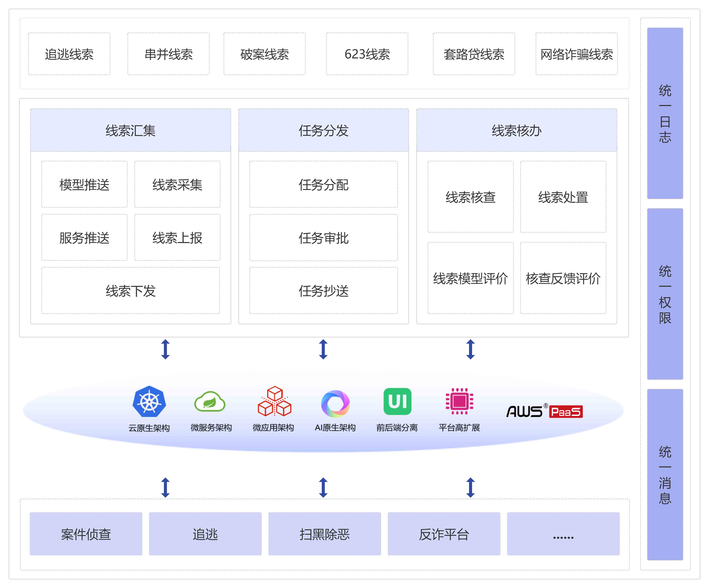Click the 统一日志 vertical bar
The width and height of the screenshot is (709, 588).
pos(665,114)
